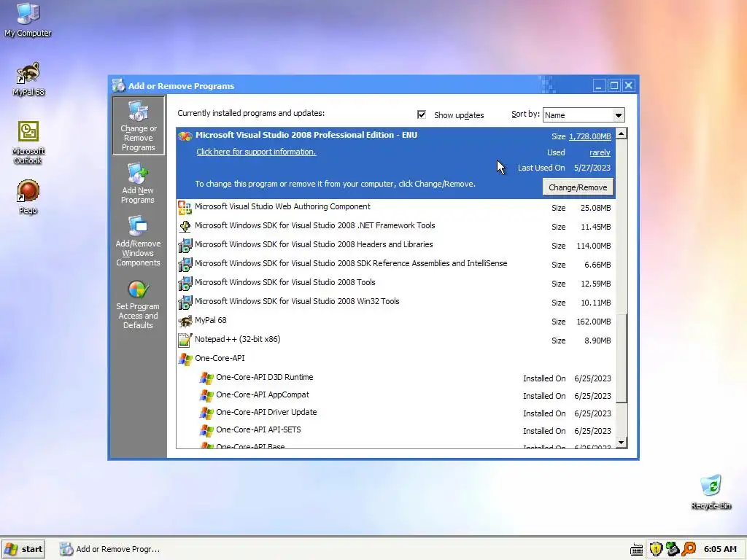Click the 114.00MB Headers and Libraries size
Viewport: 747px width, 560px height.
point(594,246)
